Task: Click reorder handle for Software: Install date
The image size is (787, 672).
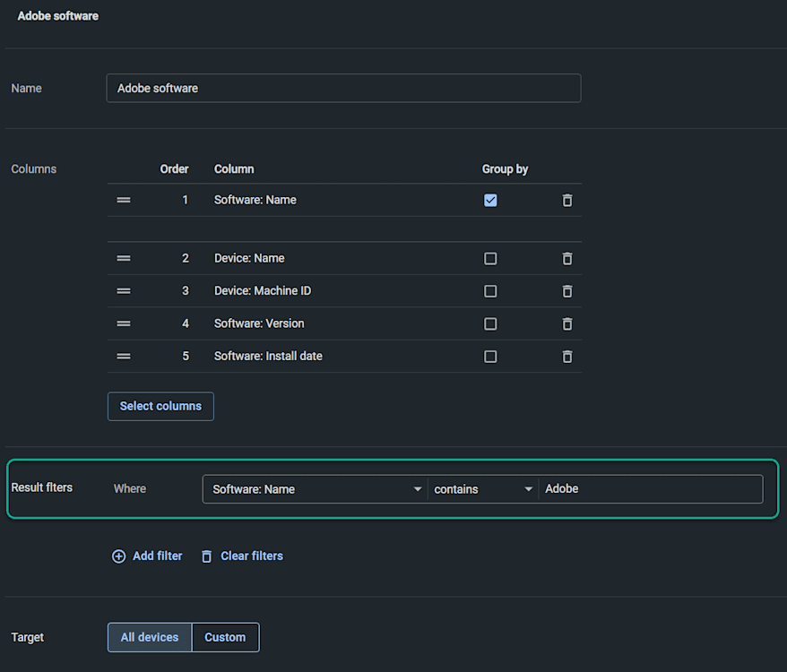Action: coord(124,356)
